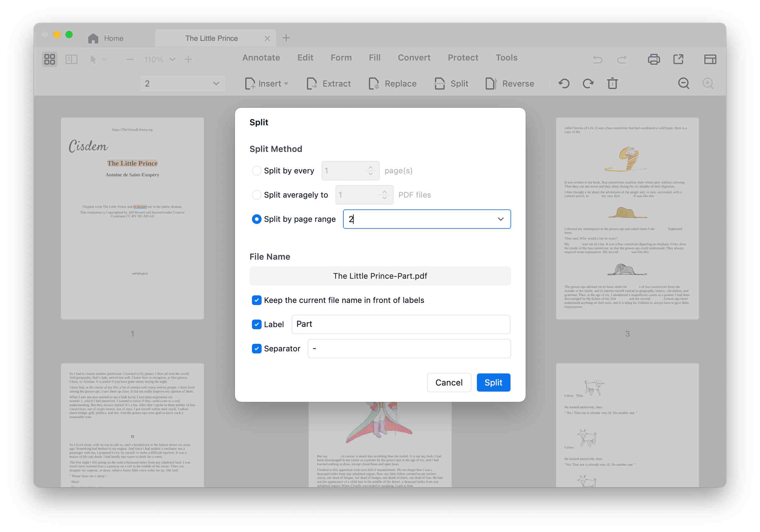Click the thumbnail grid view icon

click(x=50, y=59)
